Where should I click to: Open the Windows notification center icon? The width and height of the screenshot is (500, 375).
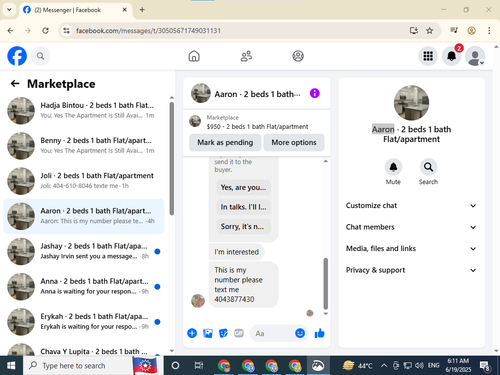tap(485, 366)
